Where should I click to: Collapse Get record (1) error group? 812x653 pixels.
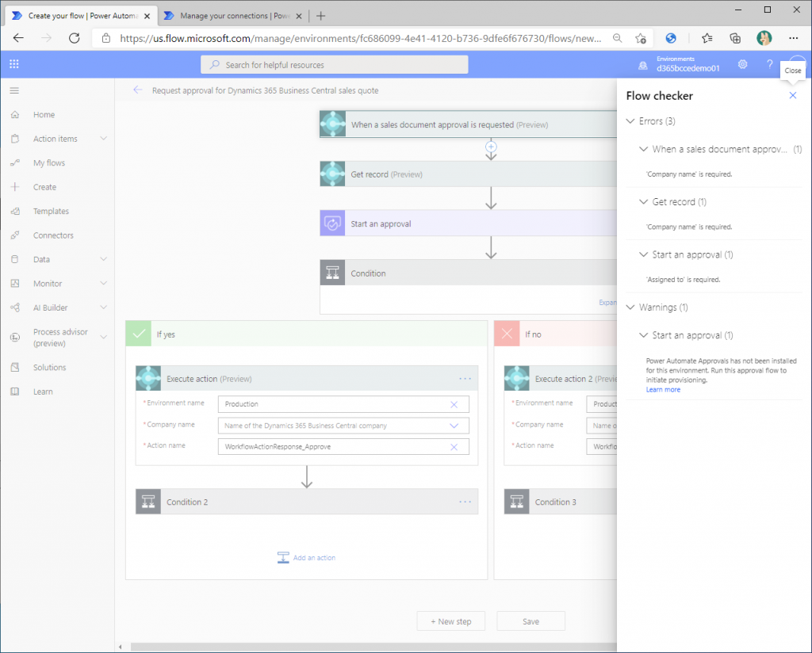click(x=643, y=202)
